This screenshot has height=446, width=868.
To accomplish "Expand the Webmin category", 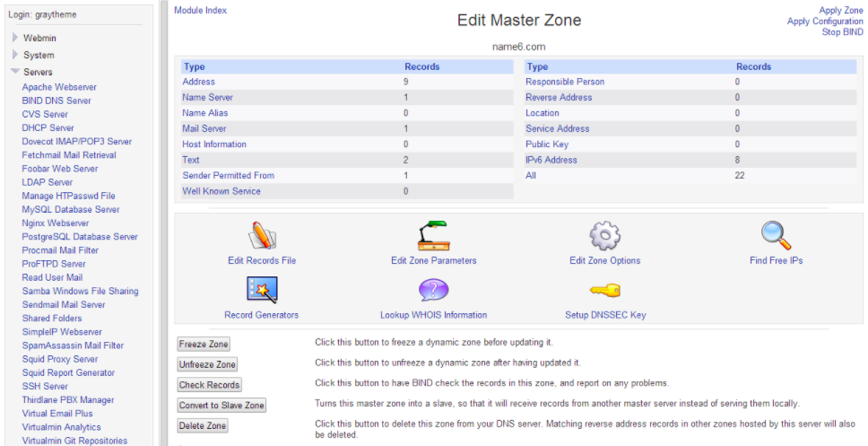I will (x=16, y=39).
